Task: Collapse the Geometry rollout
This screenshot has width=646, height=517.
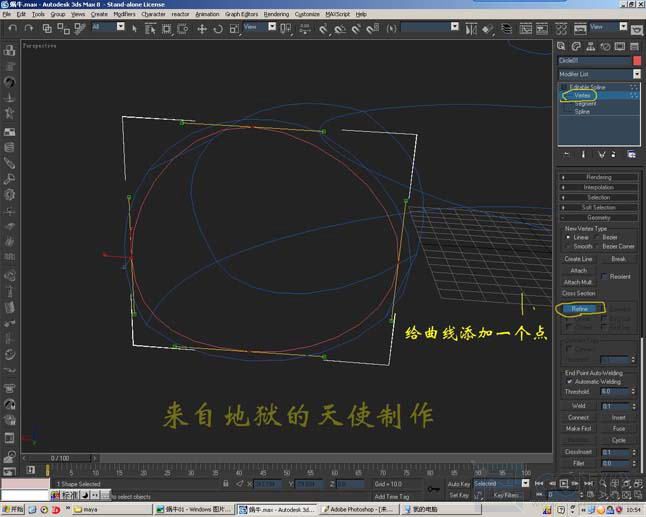Action: click(x=599, y=218)
